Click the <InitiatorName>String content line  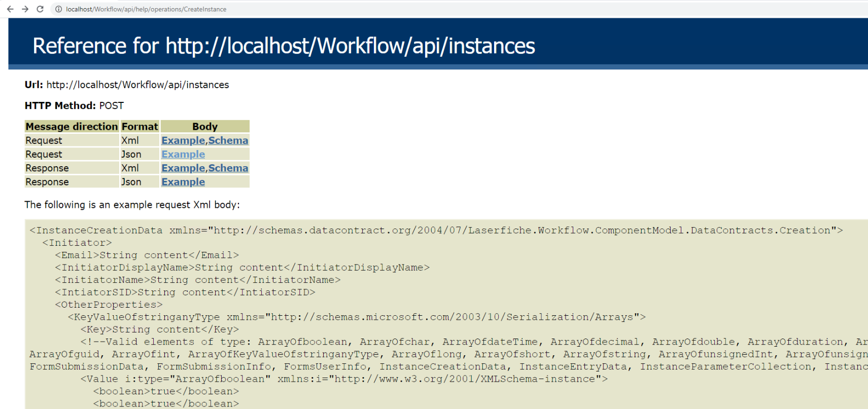pos(197,280)
